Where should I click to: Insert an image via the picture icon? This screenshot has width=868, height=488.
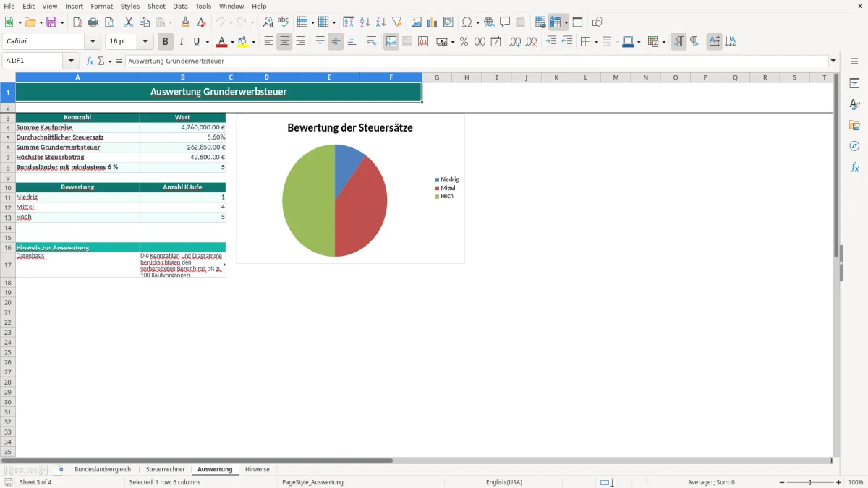[416, 22]
